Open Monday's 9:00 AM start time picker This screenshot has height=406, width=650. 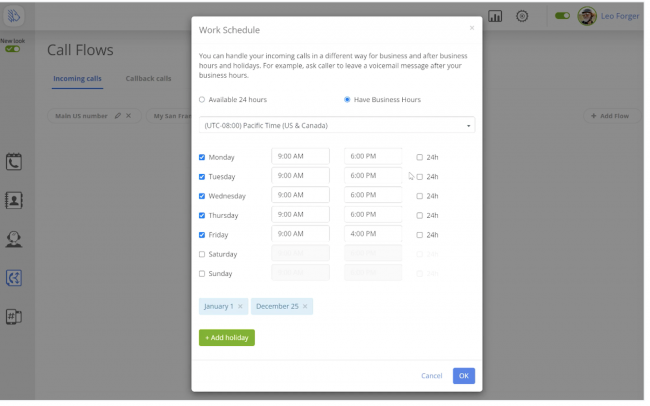[300, 157]
